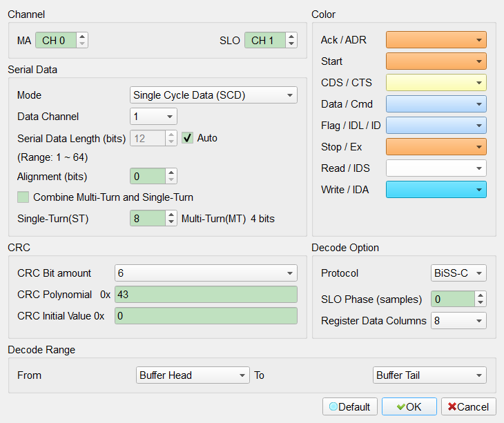Open the CDS / CTS color picker
The width and height of the screenshot is (504, 423).
click(x=436, y=83)
